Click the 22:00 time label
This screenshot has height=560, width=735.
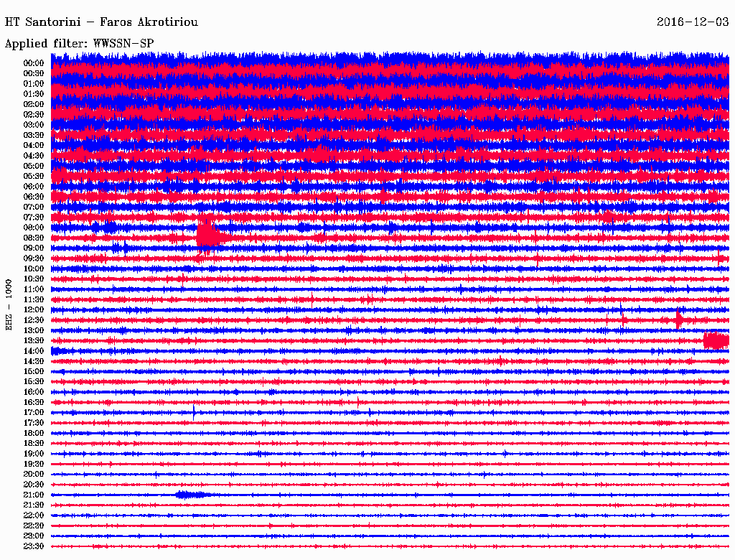[x=34, y=515]
